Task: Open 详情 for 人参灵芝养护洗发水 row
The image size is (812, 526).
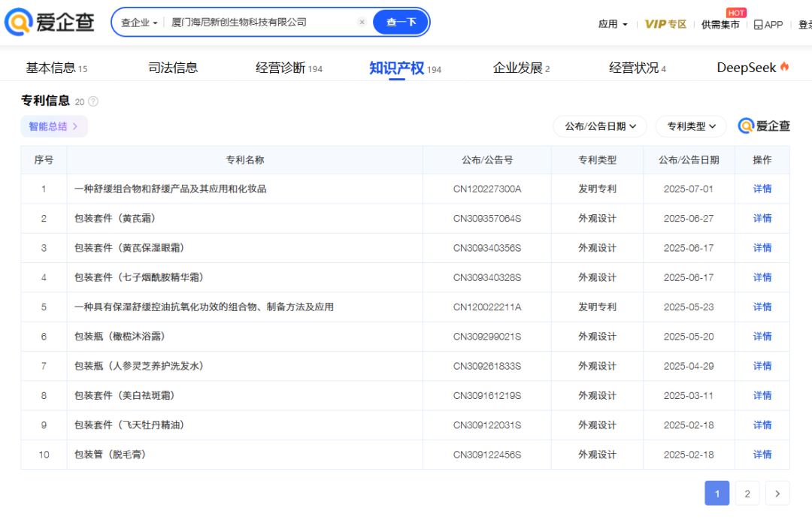Action: coord(762,366)
